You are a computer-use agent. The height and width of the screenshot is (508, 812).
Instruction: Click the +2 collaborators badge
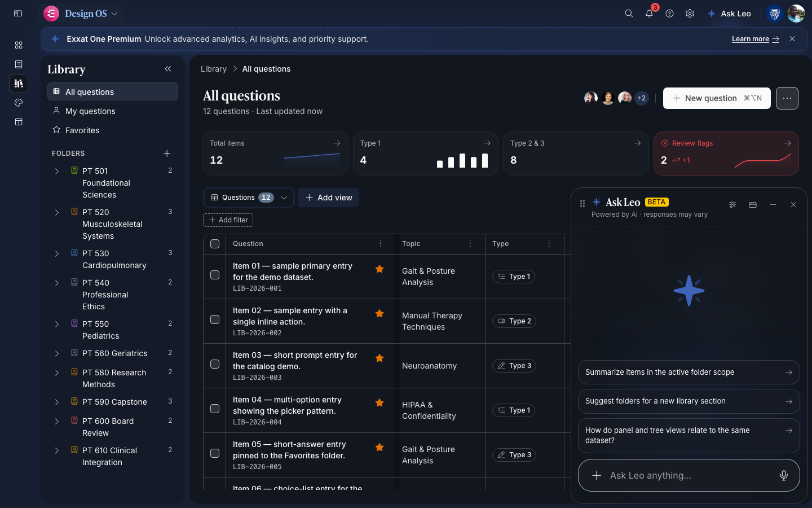click(x=641, y=98)
